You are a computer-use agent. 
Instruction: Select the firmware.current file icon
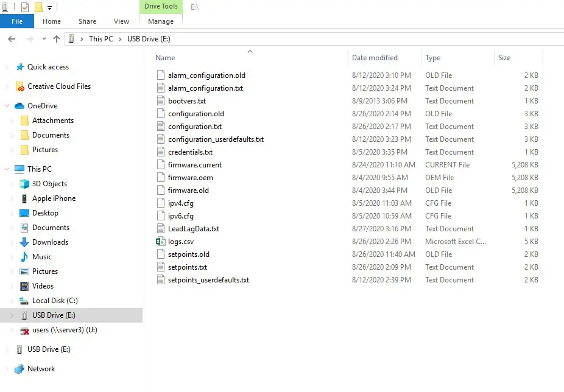160,164
